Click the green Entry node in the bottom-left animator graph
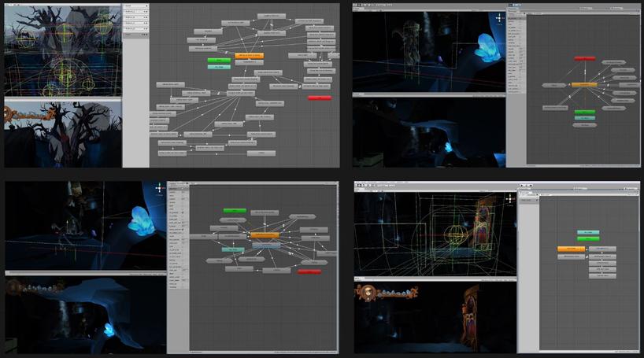Screen dimensions: 644x358 click(x=234, y=211)
